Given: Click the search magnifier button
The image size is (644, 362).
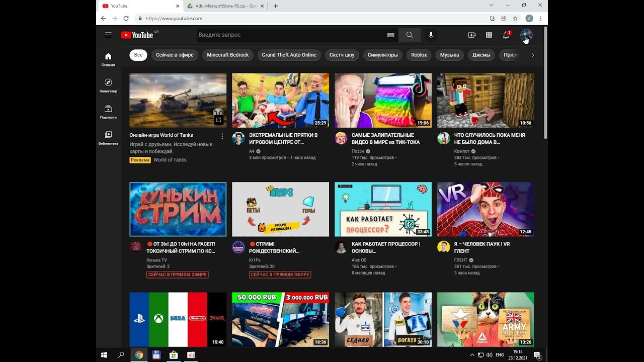Looking at the screenshot, I should click(410, 35).
